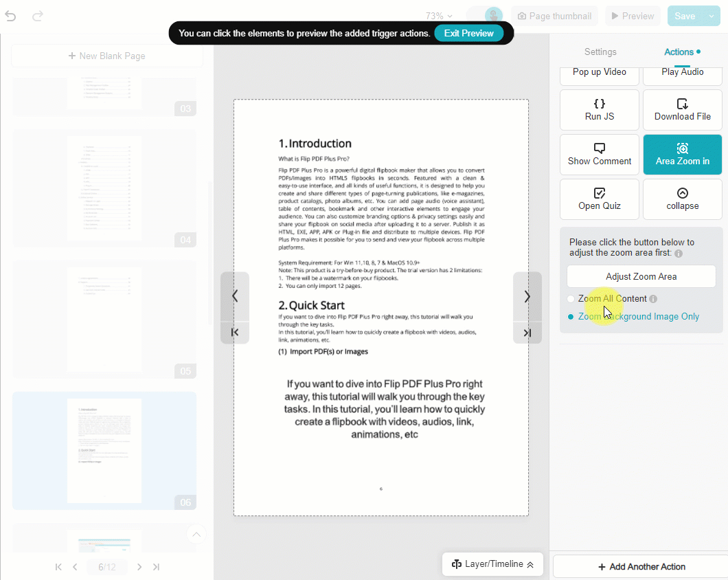Go to previous page in page navigator

(76, 567)
